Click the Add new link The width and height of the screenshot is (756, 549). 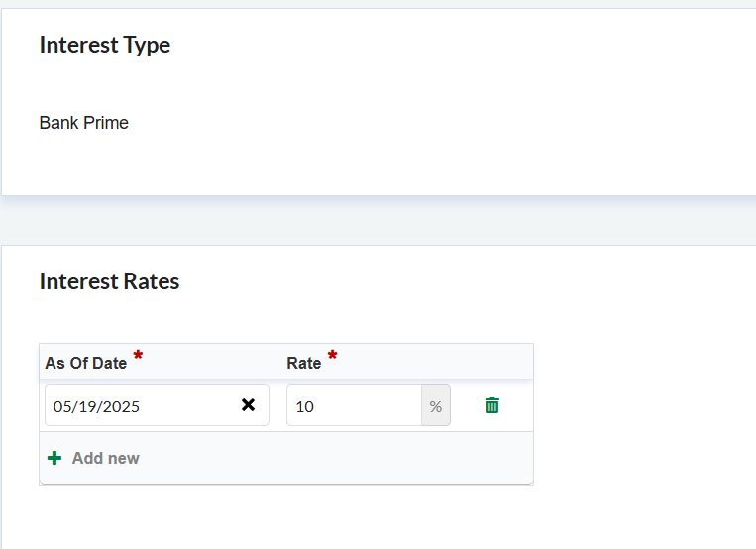[x=106, y=458]
